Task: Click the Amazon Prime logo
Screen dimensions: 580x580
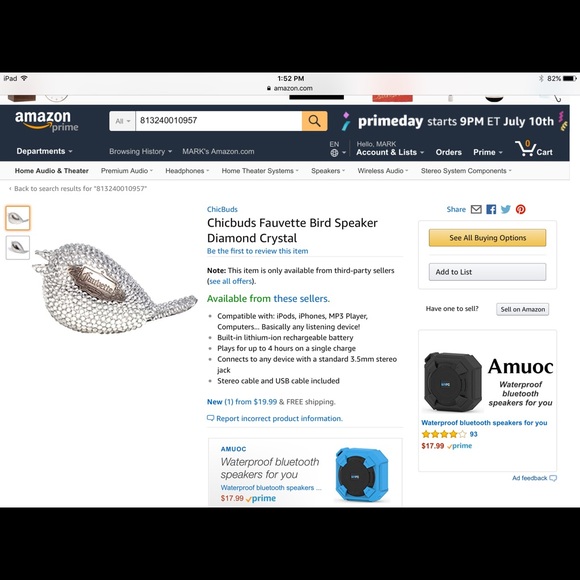Action: (46, 121)
